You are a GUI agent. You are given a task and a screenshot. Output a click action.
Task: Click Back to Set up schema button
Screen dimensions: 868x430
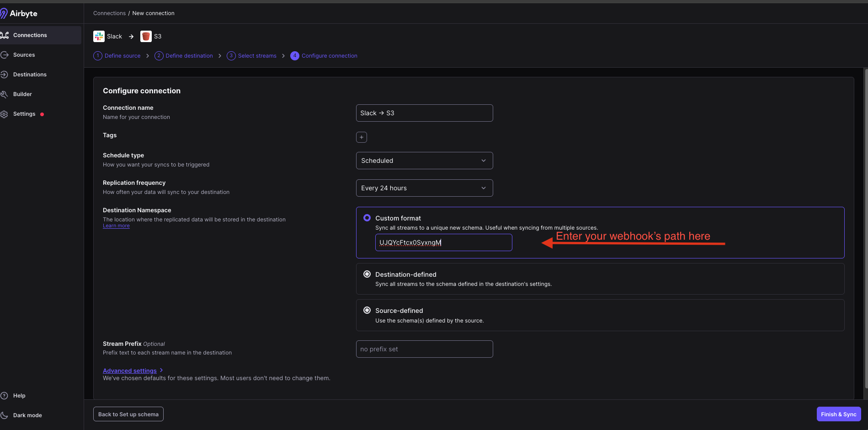tap(128, 414)
